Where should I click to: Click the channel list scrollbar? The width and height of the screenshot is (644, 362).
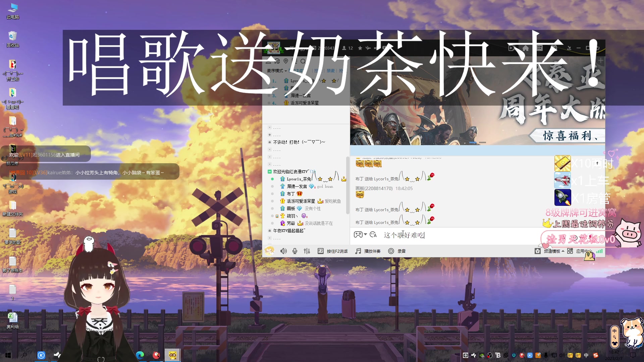pos(348,185)
